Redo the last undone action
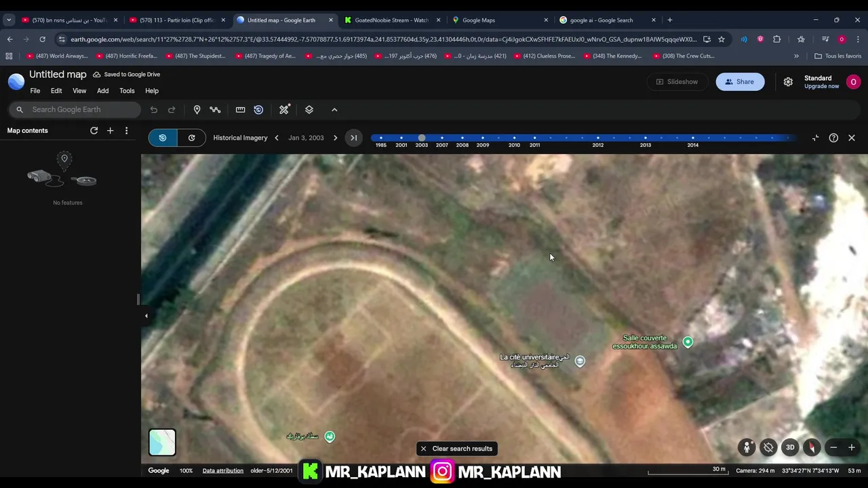 point(172,110)
